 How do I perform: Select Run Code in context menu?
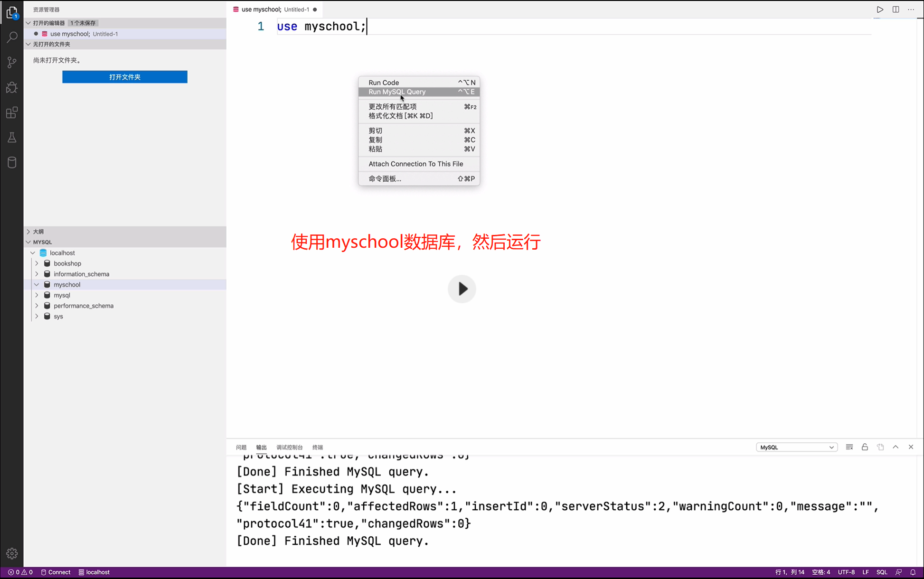click(419, 83)
